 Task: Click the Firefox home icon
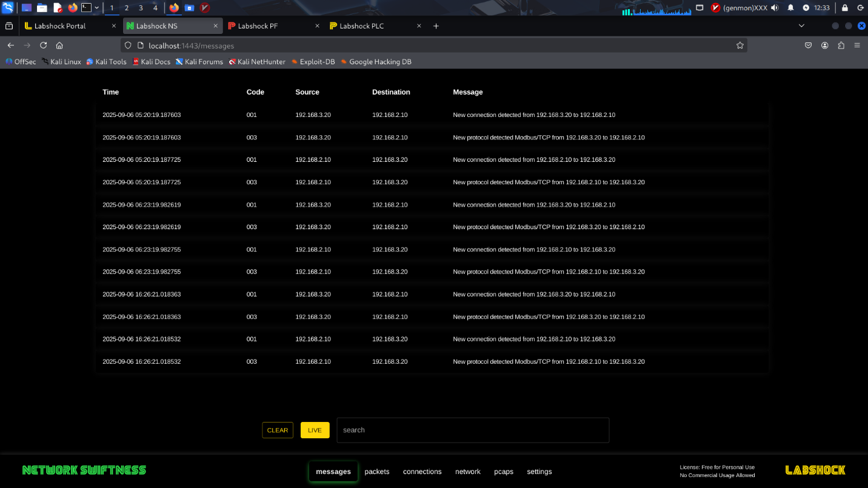click(x=59, y=45)
